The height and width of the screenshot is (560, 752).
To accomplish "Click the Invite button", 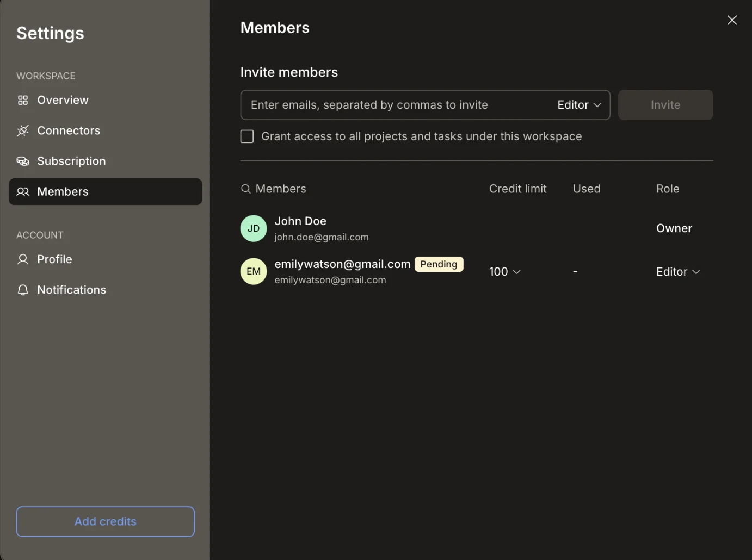I will coord(665,105).
